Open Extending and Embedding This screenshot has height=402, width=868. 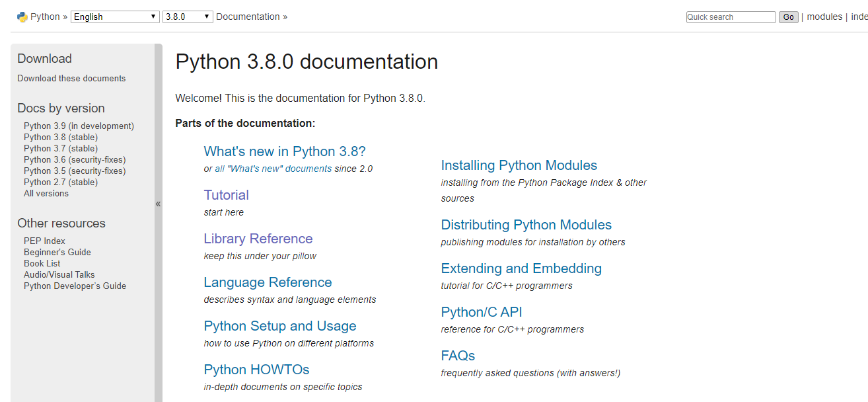(x=521, y=268)
